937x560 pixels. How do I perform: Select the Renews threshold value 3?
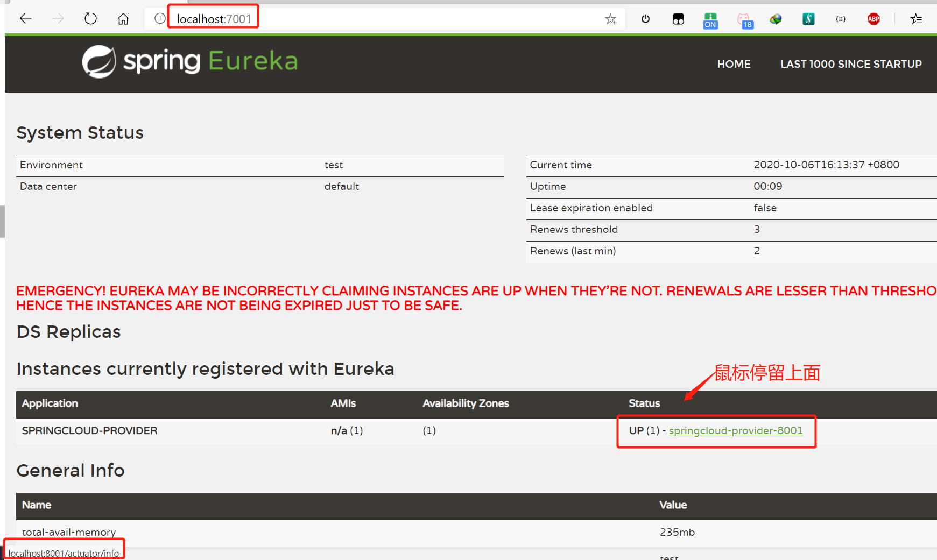point(757,230)
